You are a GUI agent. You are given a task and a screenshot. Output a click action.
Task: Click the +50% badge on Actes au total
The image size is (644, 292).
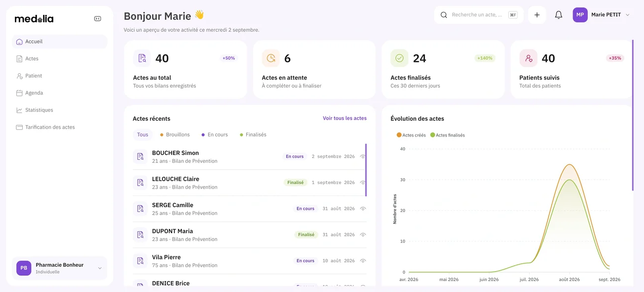[x=229, y=58]
